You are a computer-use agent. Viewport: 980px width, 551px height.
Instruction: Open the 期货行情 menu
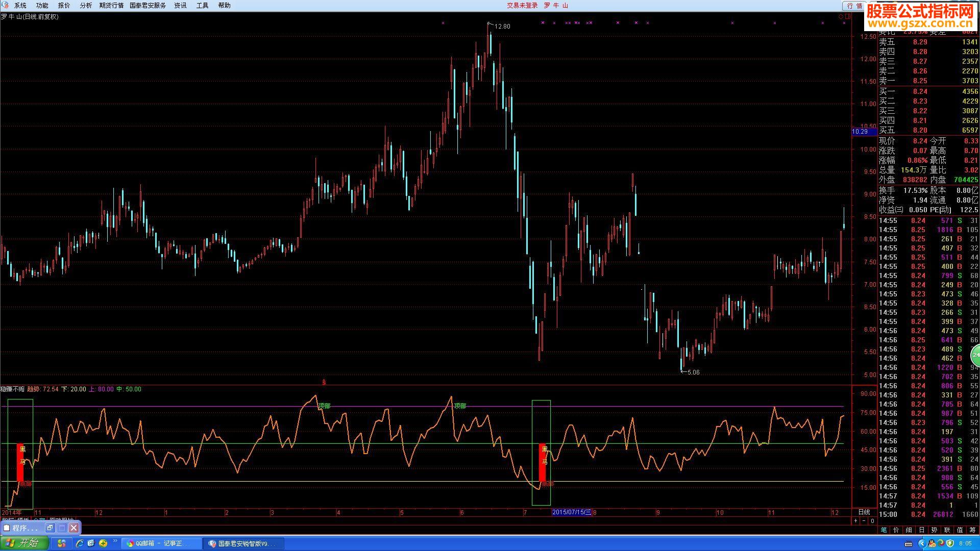point(111,5)
